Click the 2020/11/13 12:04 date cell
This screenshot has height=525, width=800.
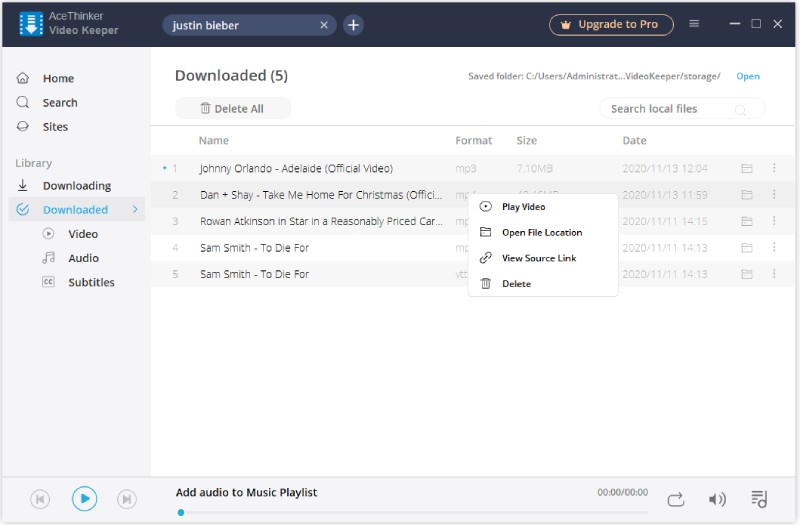[x=665, y=168]
